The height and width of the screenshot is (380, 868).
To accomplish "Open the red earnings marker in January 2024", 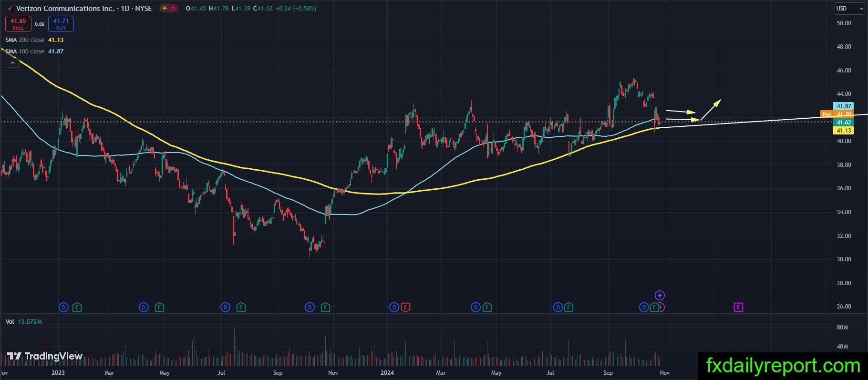I will [x=405, y=308].
